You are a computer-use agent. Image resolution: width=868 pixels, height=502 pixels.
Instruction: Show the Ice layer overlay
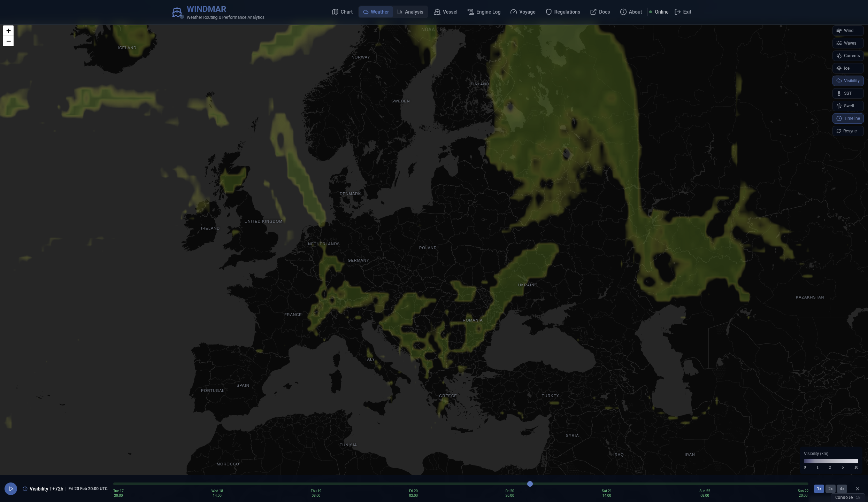(847, 68)
